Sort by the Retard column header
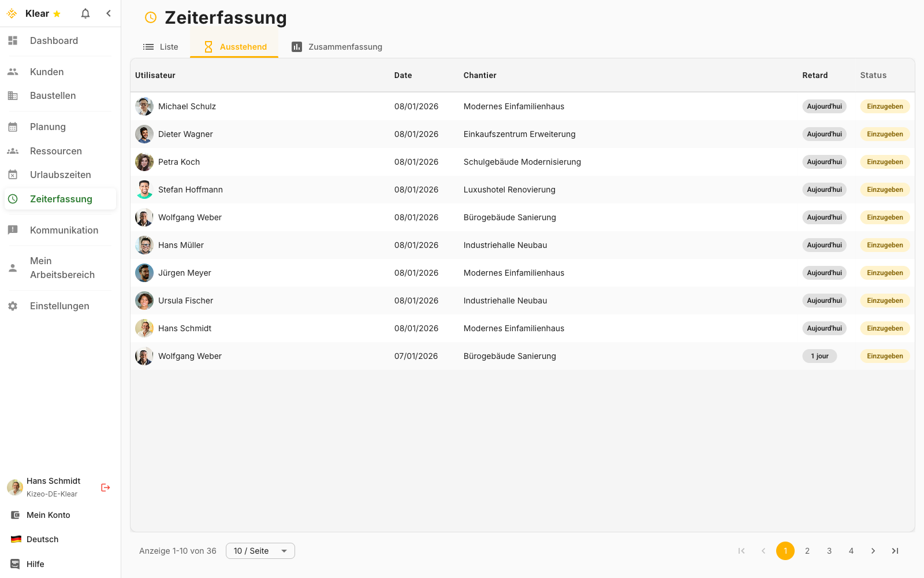Viewport: 924px width, 578px height. pyautogui.click(x=814, y=75)
